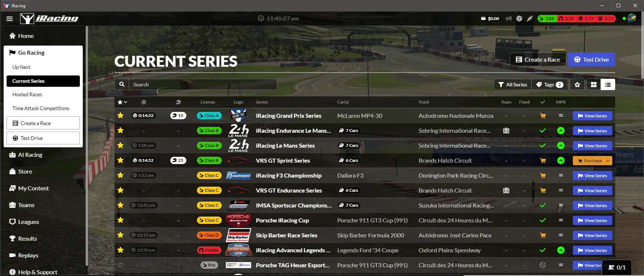Click the announcements megaphone icon
Image resolution: width=644 pixels, height=276 pixels.
(x=508, y=19)
